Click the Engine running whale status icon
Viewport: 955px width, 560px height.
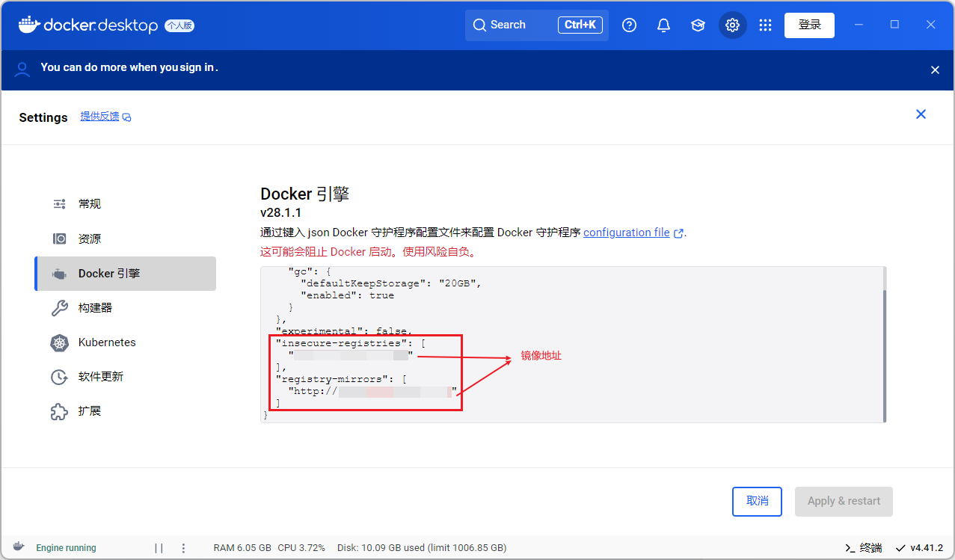[x=18, y=547]
